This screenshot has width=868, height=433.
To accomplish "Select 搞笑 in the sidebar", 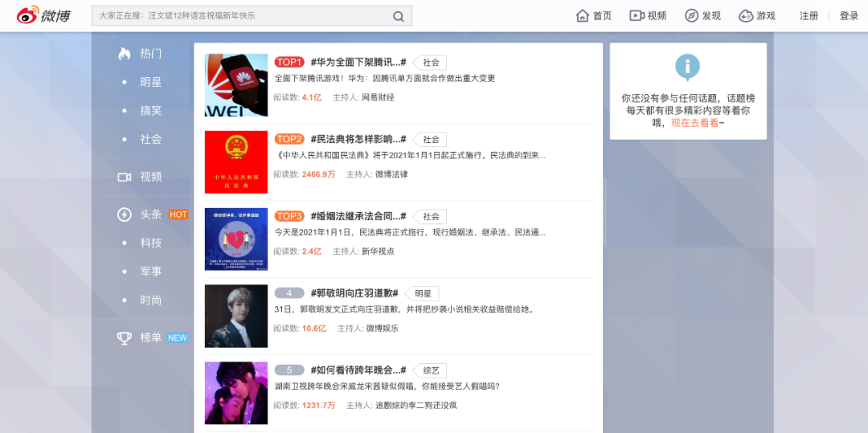I will [x=150, y=111].
